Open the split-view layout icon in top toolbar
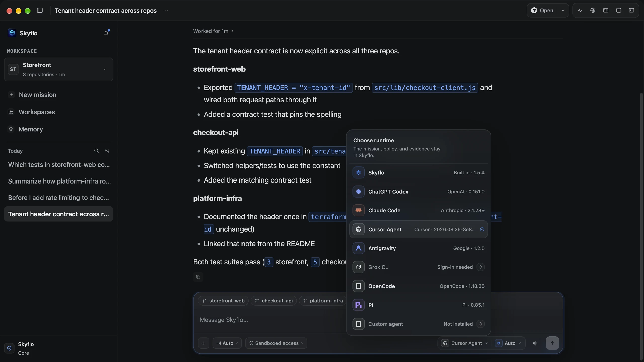The height and width of the screenshot is (362, 644). [606, 10]
